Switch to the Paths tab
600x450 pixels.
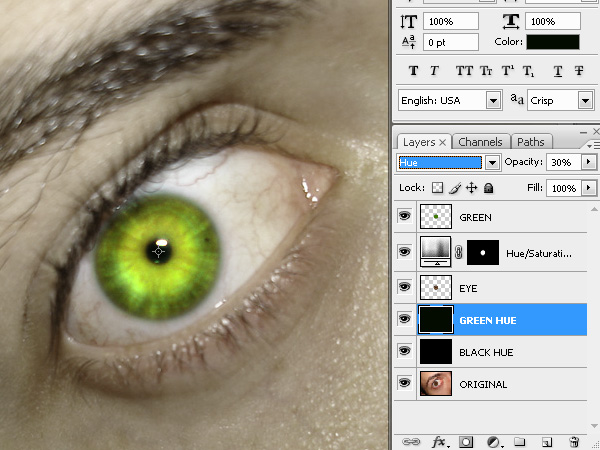point(531,142)
